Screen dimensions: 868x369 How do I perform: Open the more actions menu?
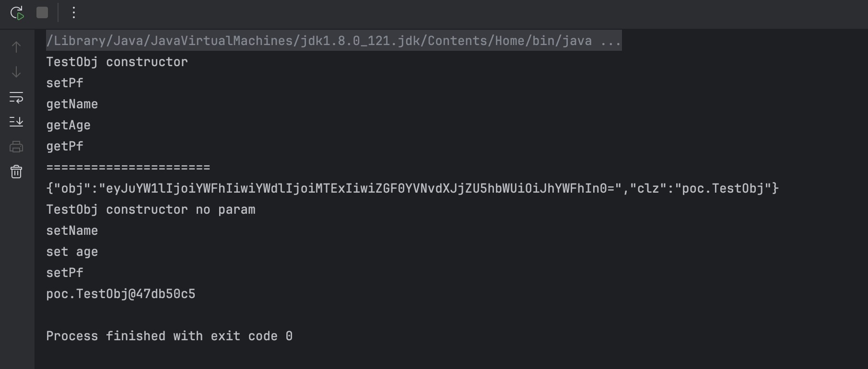click(x=74, y=12)
